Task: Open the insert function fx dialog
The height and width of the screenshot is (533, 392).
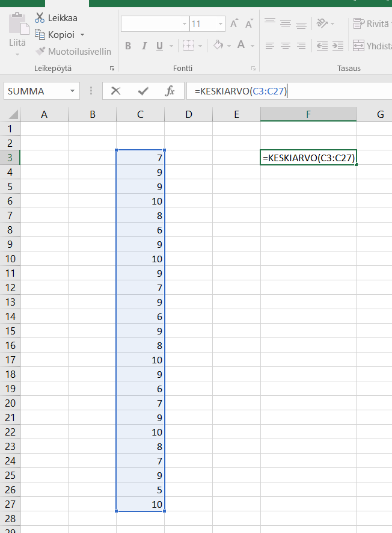Action: (170, 91)
